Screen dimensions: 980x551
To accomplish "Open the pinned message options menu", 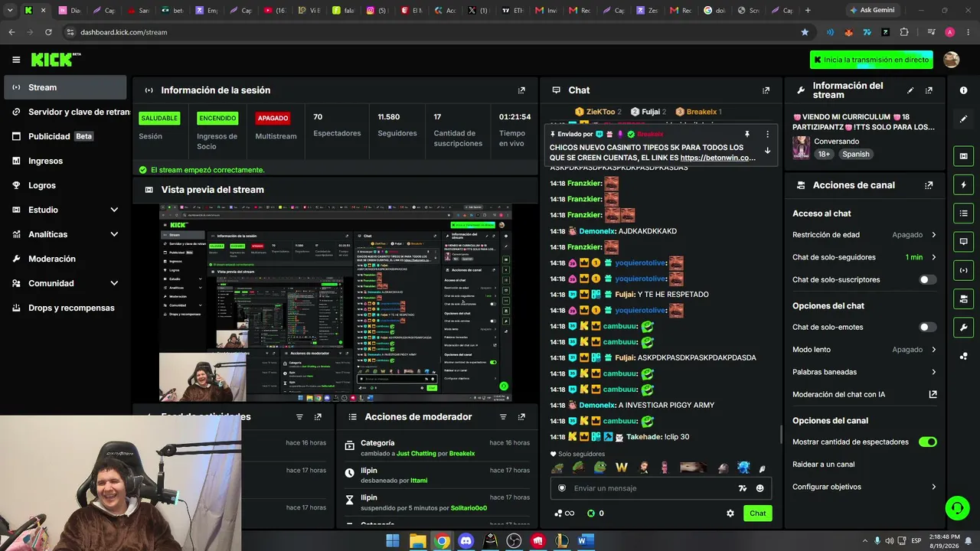I will coord(767,134).
